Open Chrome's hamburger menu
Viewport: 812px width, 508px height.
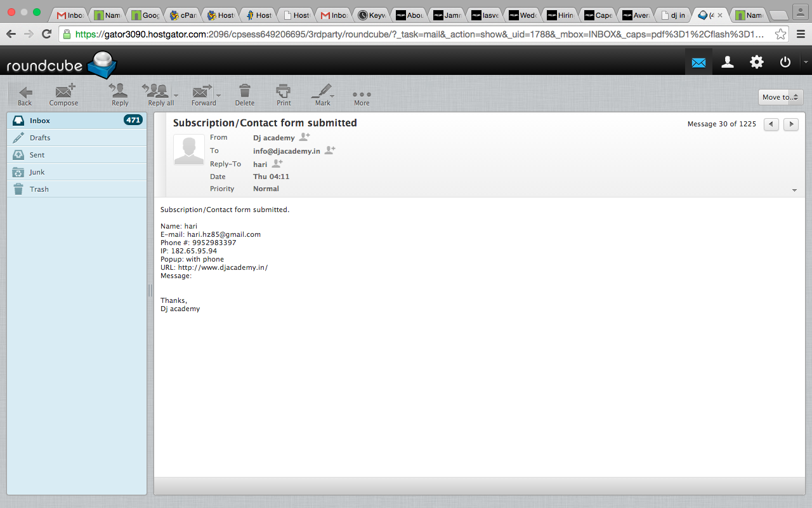point(800,34)
